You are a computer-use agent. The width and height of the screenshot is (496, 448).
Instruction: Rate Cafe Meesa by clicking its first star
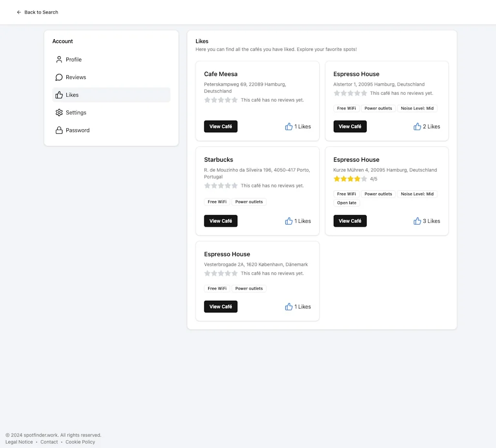(x=207, y=100)
